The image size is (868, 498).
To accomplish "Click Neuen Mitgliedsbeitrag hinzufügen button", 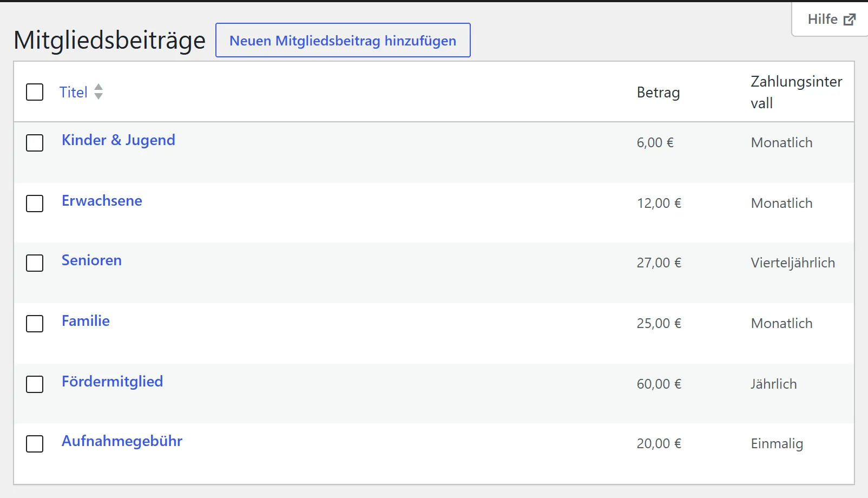I will [343, 40].
